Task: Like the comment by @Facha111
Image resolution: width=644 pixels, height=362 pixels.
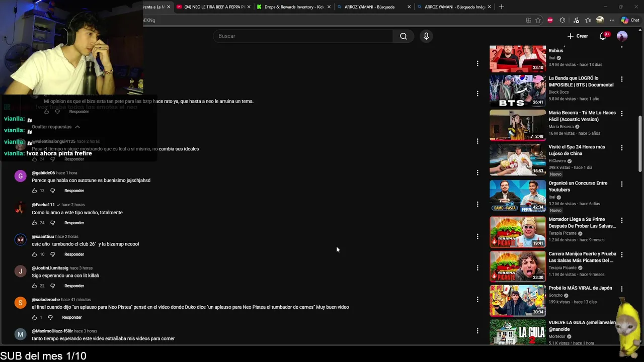Action: pos(34,223)
